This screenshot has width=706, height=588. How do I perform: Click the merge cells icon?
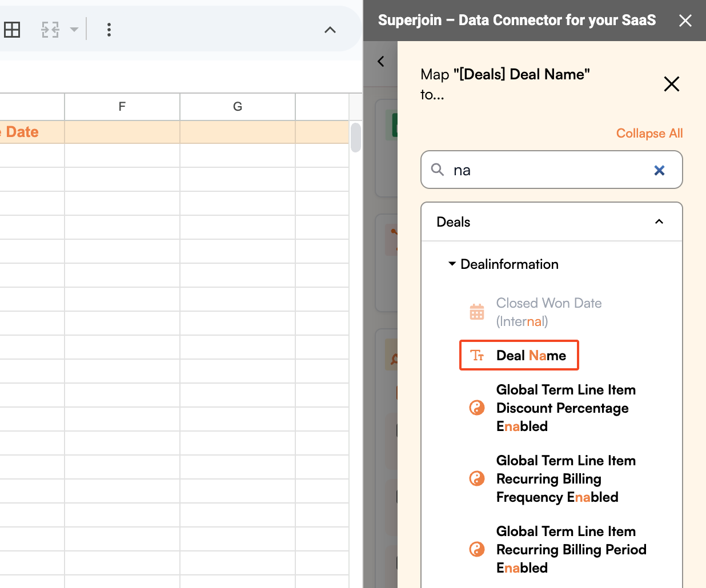point(50,30)
